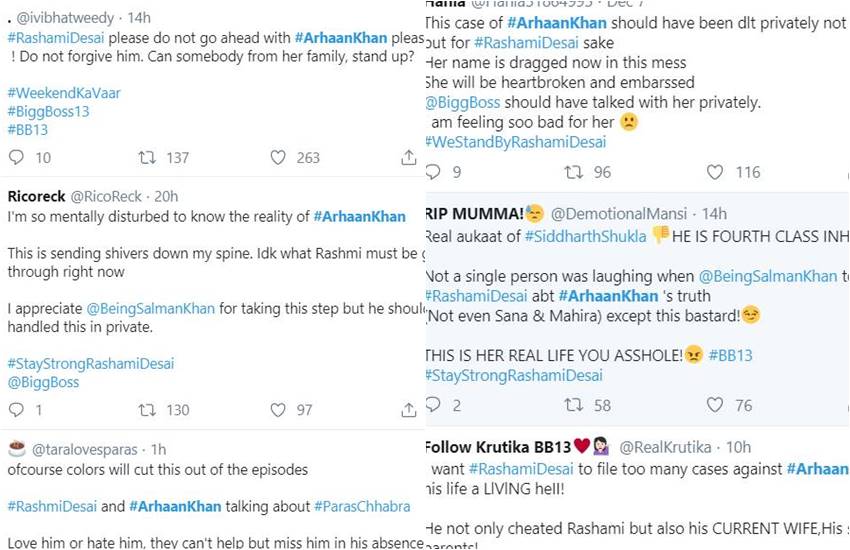850x550 pixels.
Task: Share Ricoreck's tweet via share icon
Action: pyautogui.click(x=409, y=410)
